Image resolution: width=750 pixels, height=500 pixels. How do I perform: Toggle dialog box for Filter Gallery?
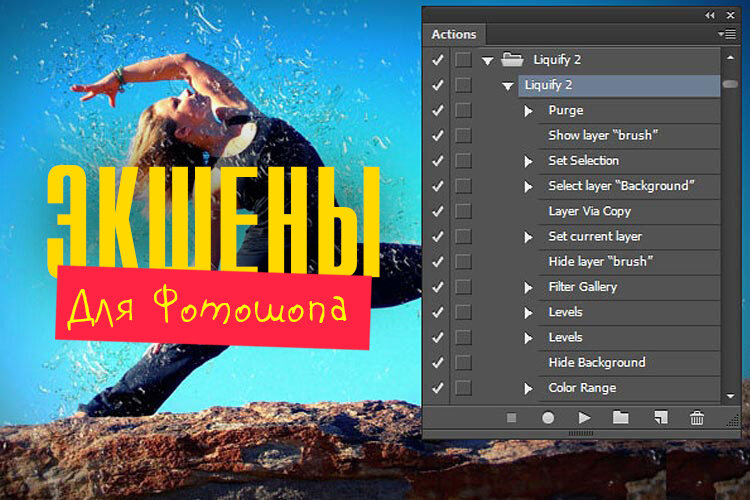[x=463, y=287]
